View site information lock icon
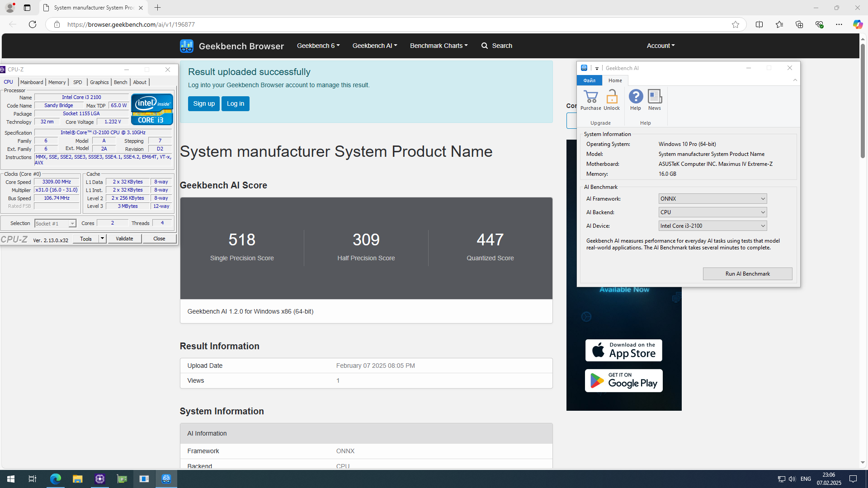This screenshot has height=488, width=868. coord(57,24)
